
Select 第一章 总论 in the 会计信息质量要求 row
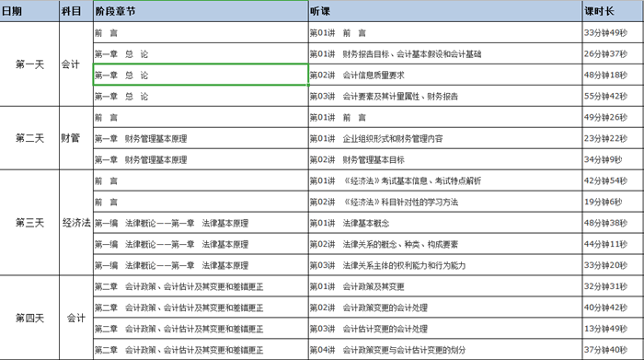(201, 75)
